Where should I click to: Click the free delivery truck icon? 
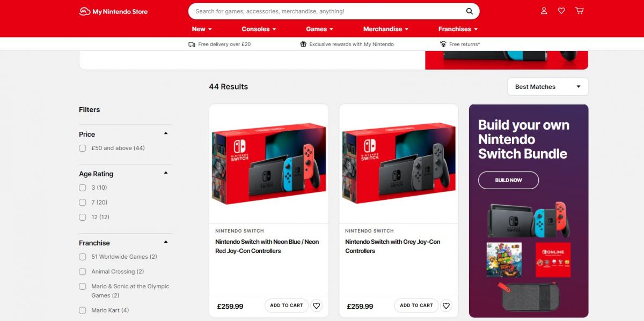(x=192, y=44)
